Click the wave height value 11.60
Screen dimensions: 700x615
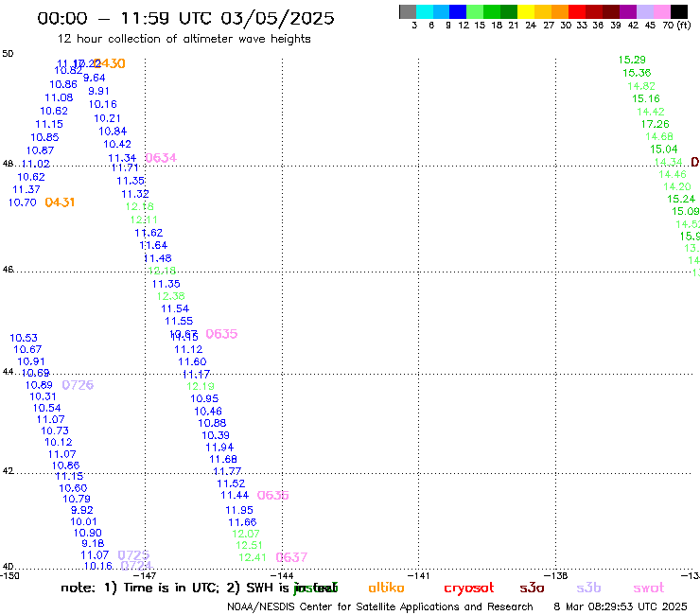(x=192, y=361)
